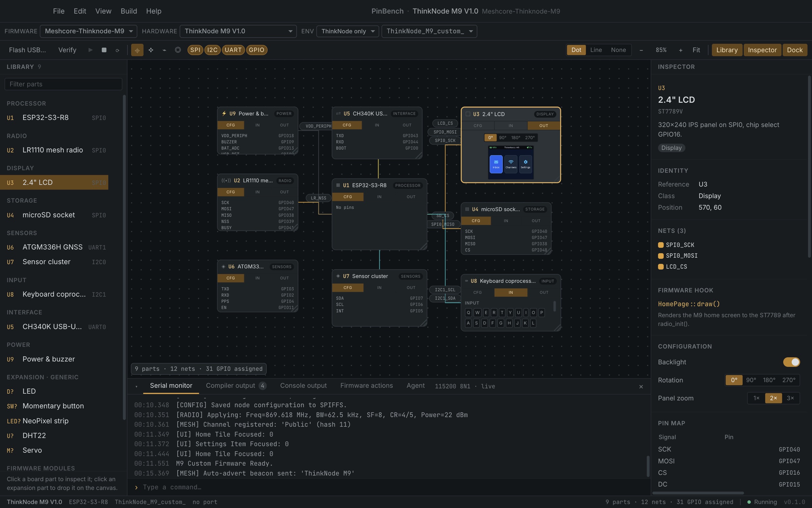812x508 pixels.
Task: Click the Verify button
Action: click(67, 50)
